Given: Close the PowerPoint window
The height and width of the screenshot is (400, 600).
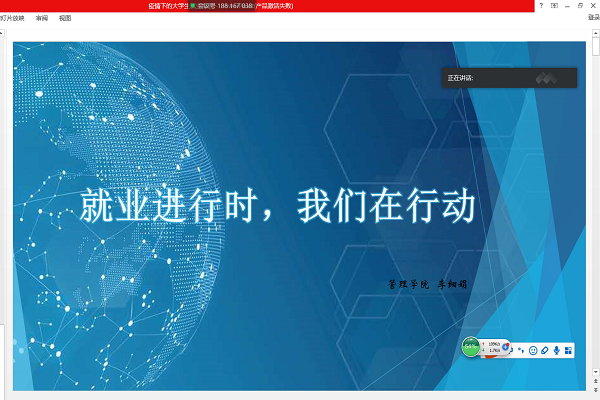Looking at the screenshot, I should point(594,6).
